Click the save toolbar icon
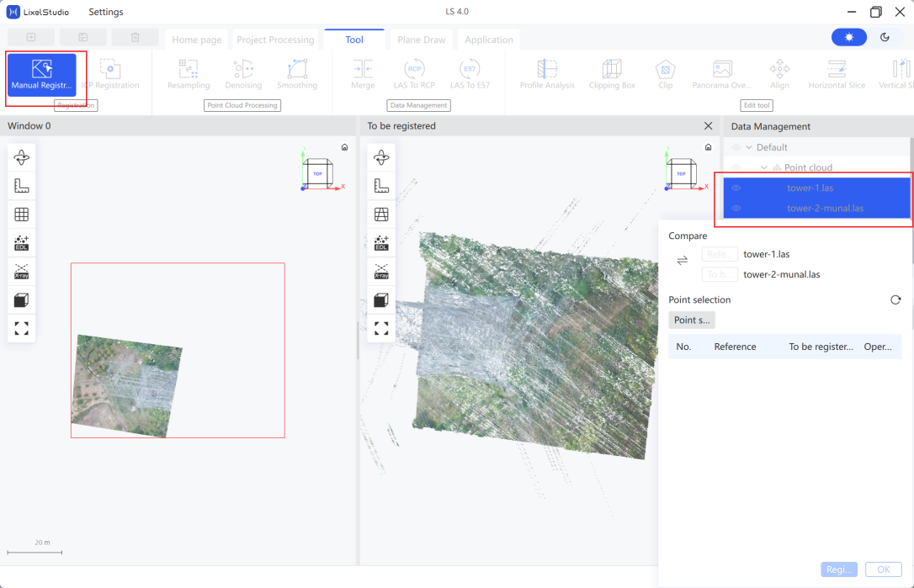The height and width of the screenshot is (588, 914). tap(82, 37)
